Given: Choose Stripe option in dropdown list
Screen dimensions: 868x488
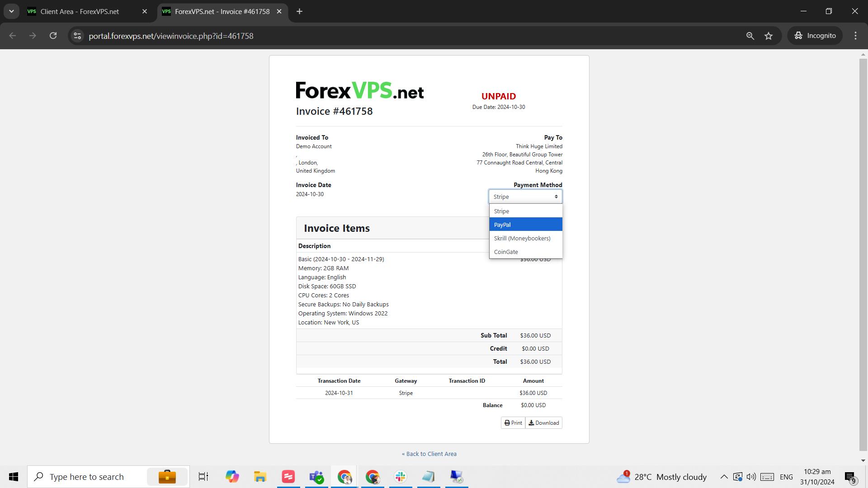Looking at the screenshot, I should [525, 211].
